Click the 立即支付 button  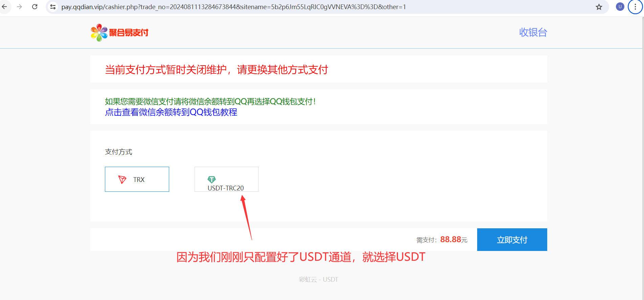(512, 239)
